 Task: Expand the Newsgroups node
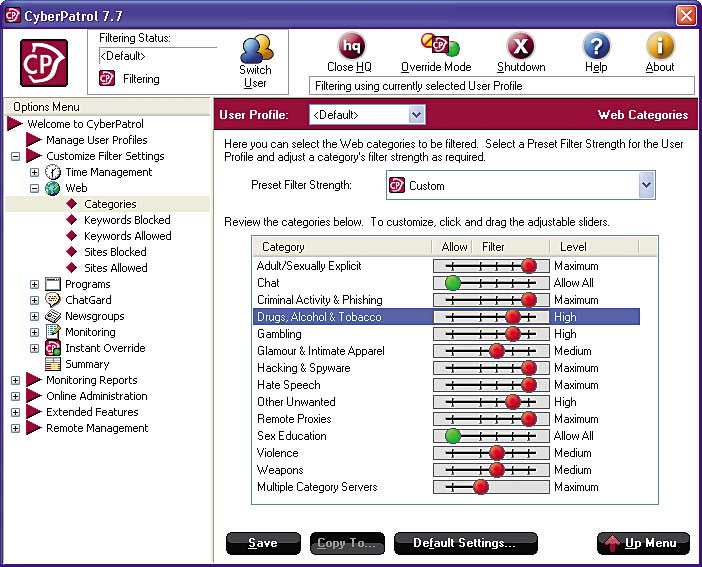coord(34,317)
